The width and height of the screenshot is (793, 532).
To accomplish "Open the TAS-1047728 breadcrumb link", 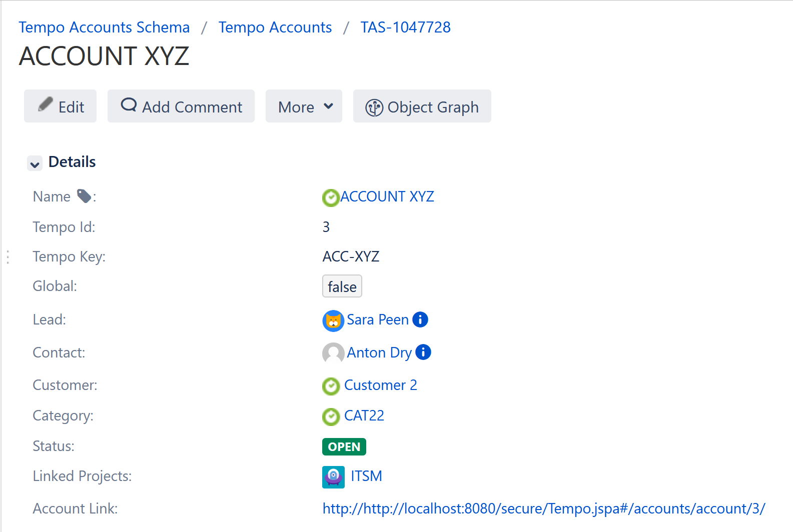I will tap(405, 27).
